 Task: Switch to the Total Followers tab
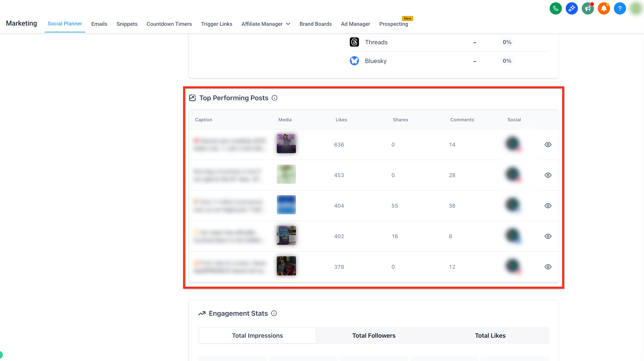coord(374,335)
